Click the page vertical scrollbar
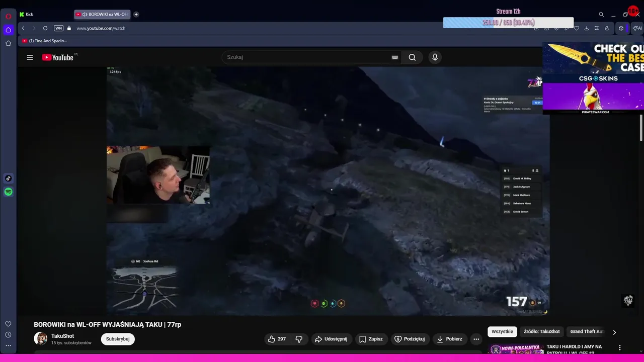Image resolution: width=644 pixels, height=362 pixels. pyautogui.click(x=641, y=128)
